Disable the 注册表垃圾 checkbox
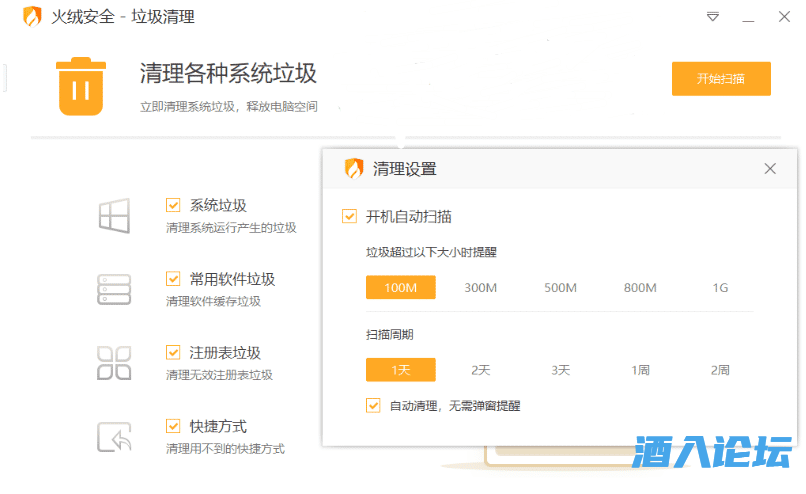Image resolution: width=806 pixels, height=494 pixels. pyautogui.click(x=173, y=353)
